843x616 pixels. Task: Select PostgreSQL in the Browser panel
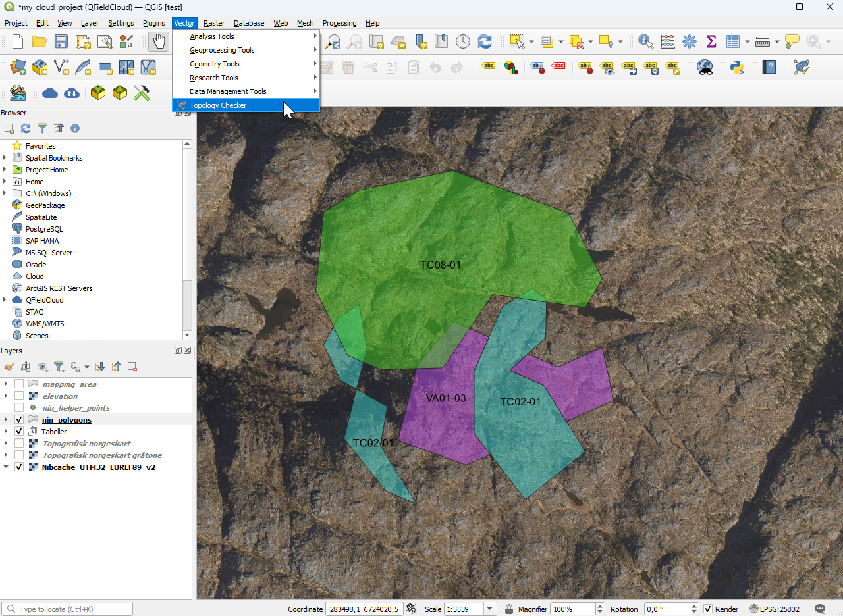43,229
